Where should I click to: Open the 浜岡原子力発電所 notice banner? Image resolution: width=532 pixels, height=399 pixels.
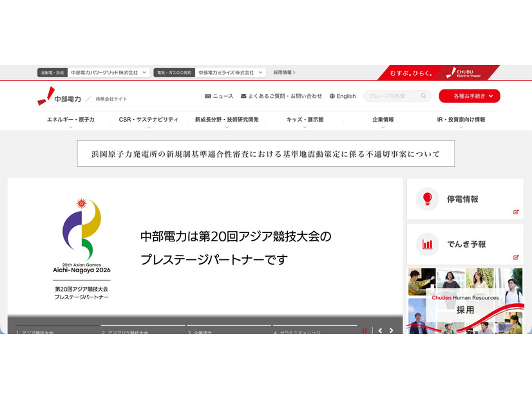click(265, 154)
